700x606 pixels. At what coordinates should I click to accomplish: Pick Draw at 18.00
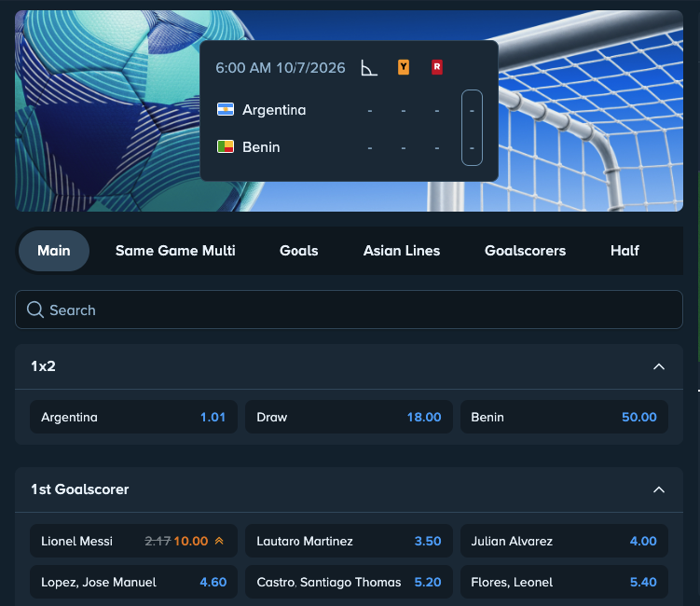point(349,417)
